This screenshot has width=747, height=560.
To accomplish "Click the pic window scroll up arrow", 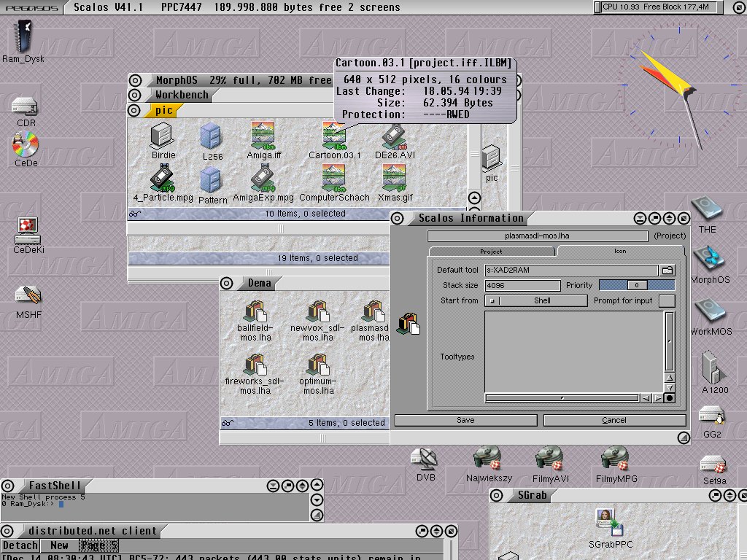I will (x=474, y=198).
